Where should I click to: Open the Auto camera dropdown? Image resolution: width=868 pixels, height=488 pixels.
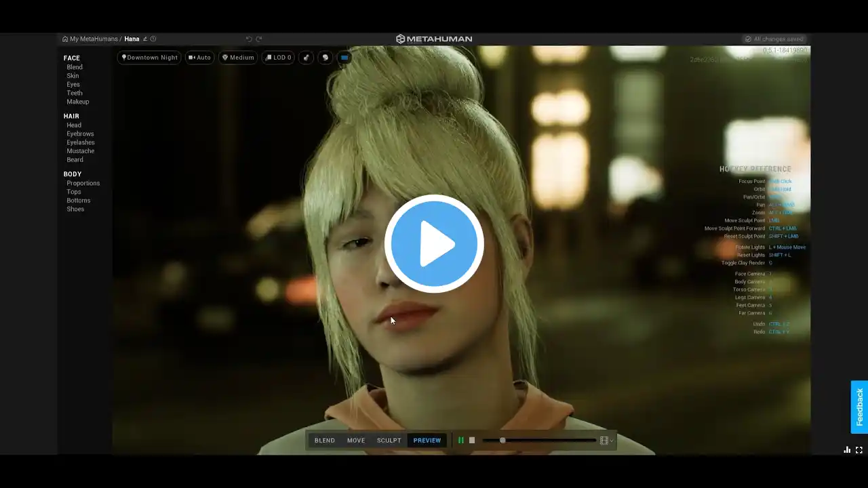coord(199,58)
